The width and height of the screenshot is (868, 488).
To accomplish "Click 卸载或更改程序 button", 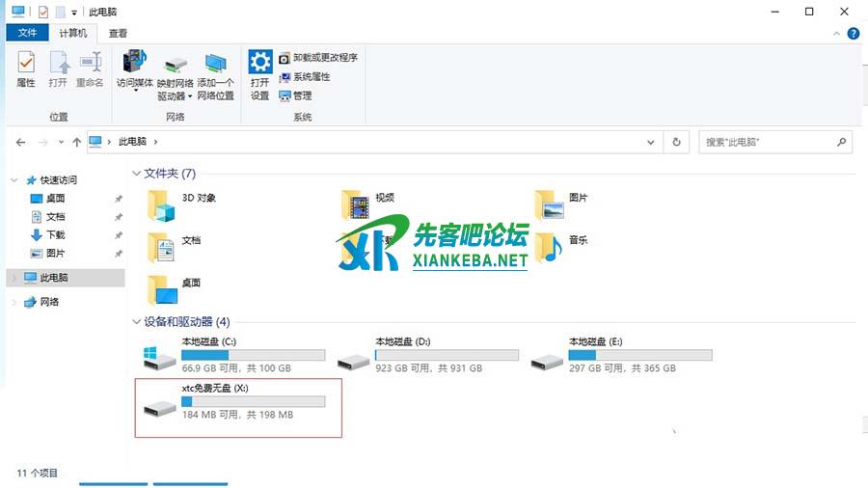I will (318, 58).
